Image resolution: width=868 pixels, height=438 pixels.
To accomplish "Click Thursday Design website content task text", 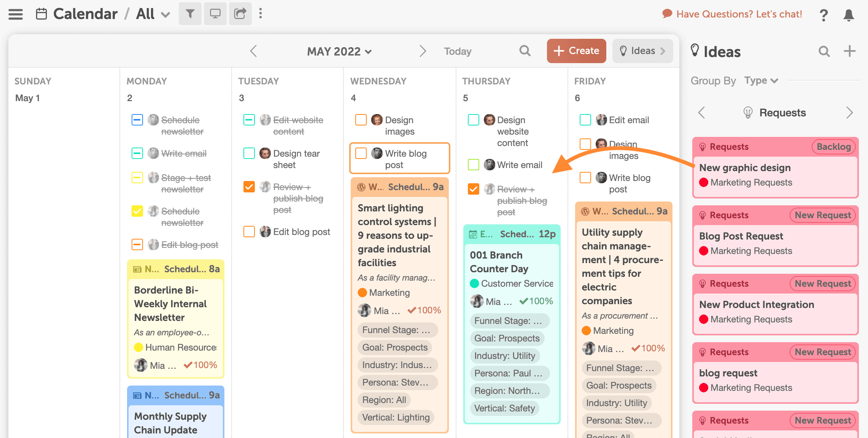I will [513, 132].
